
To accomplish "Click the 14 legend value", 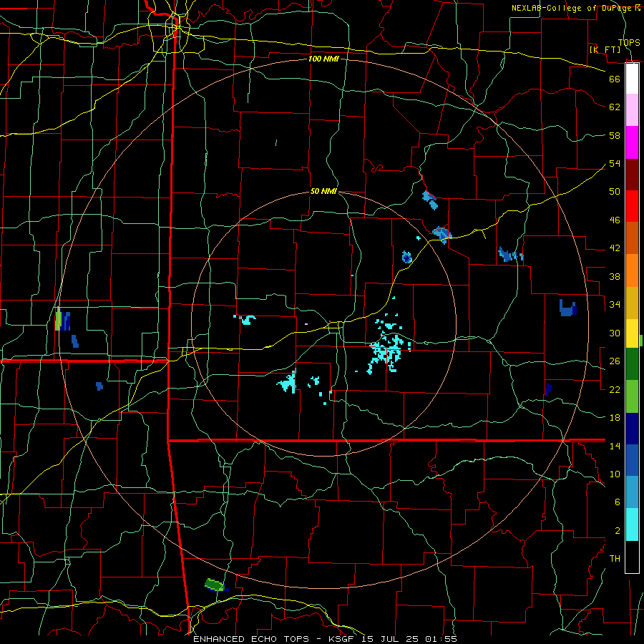I will tap(615, 446).
